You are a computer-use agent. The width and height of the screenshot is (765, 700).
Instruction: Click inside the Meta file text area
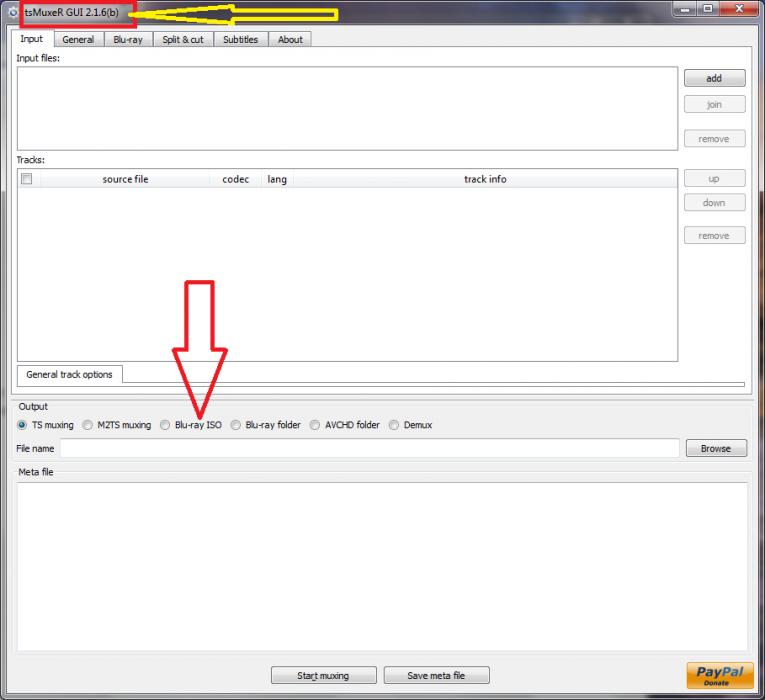382,566
